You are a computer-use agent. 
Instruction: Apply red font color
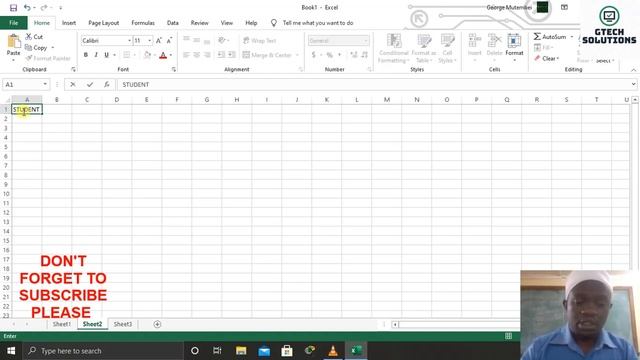click(x=163, y=55)
